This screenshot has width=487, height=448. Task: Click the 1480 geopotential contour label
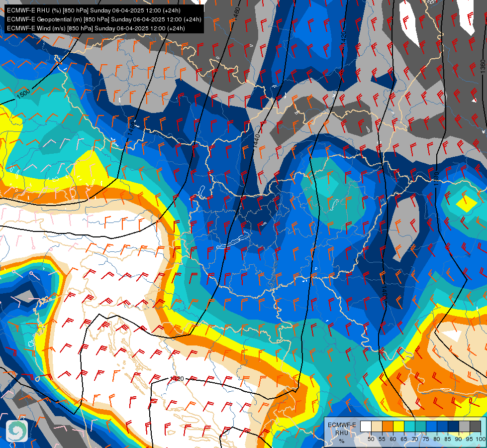click(131, 128)
